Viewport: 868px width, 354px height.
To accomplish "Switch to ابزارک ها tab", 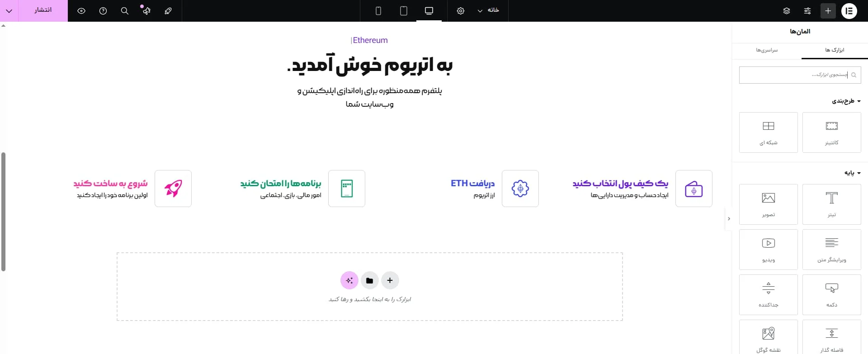I will pyautogui.click(x=835, y=50).
